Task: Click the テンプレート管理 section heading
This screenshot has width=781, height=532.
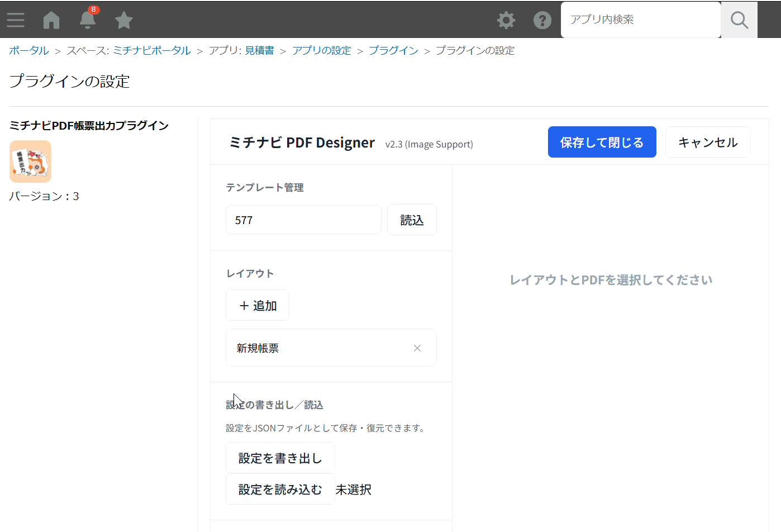Action: tap(265, 188)
